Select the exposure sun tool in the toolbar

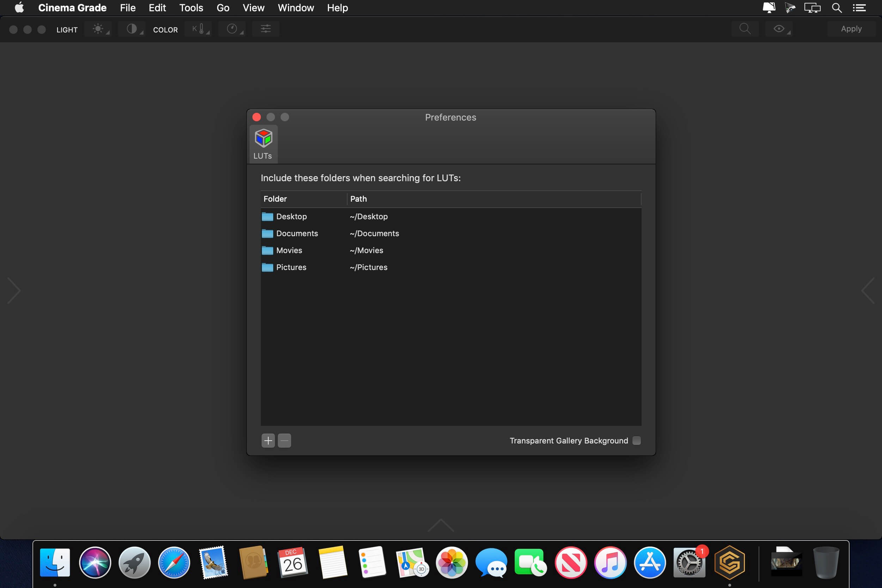[98, 29]
